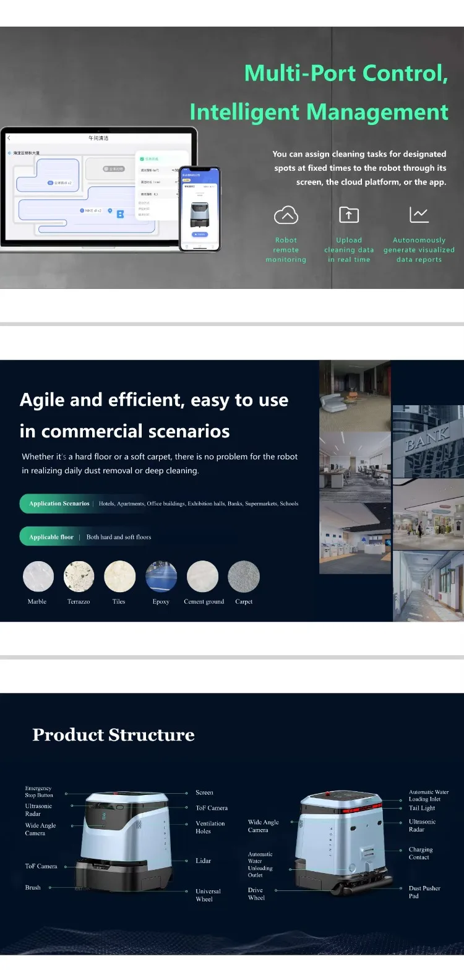Click the visualized data reports chart icon
Screen dimensions: 464x980
[x=419, y=215]
